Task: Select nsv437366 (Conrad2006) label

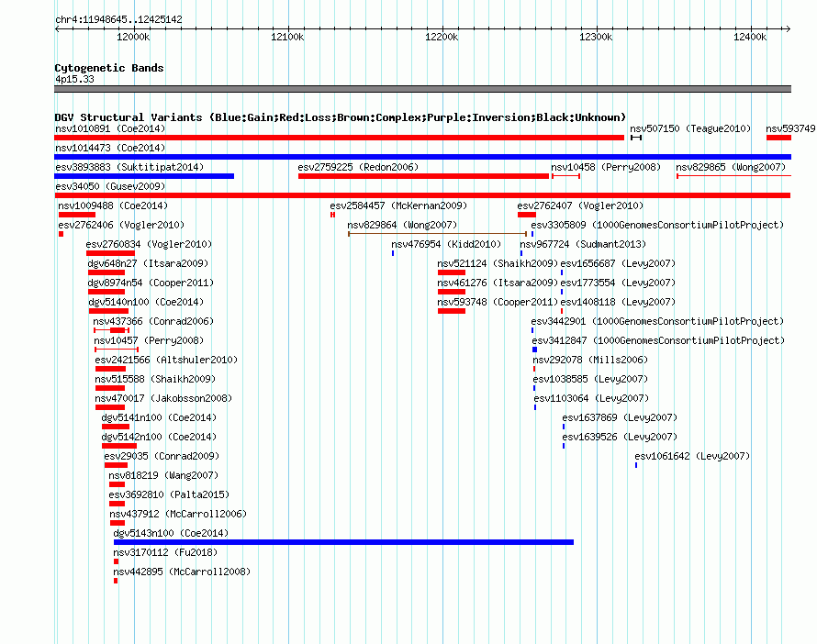Action: [x=153, y=321]
